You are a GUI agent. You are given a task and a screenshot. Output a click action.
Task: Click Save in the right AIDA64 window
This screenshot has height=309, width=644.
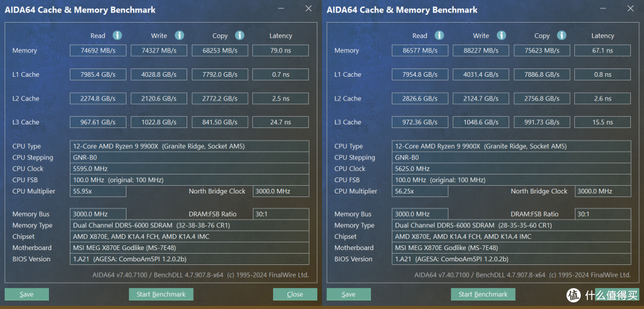pyautogui.click(x=349, y=294)
